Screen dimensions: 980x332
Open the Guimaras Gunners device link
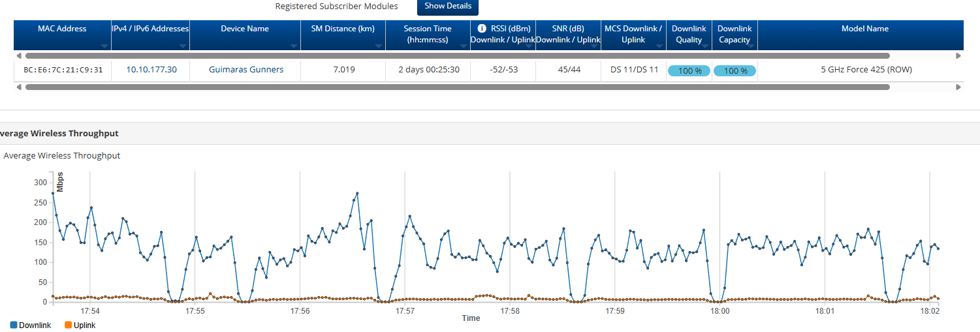point(245,70)
